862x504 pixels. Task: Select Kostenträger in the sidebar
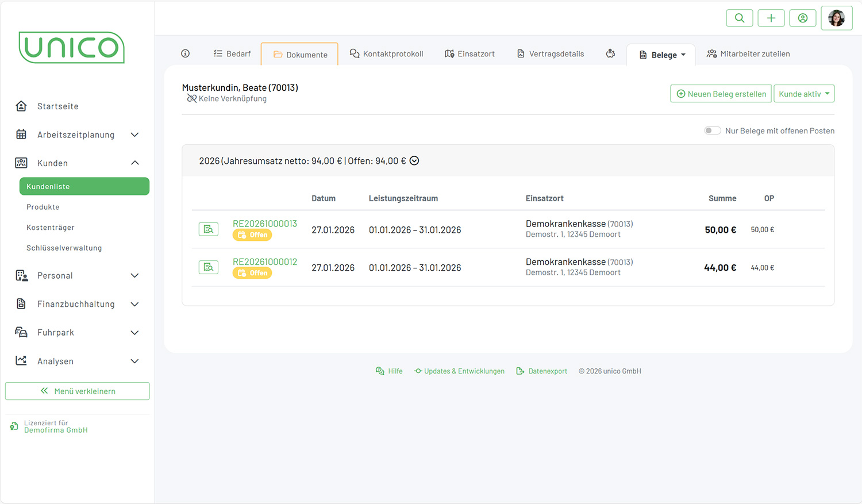[x=51, y=228]
